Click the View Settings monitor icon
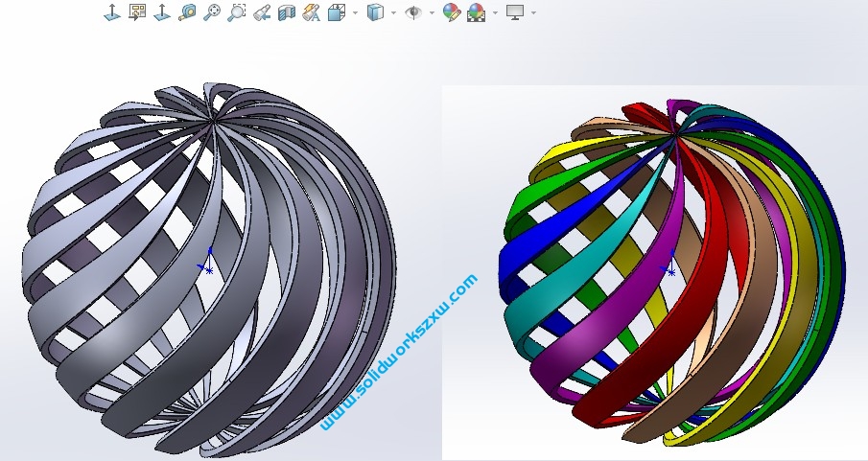The width and height of the screenshot is (868, 461). point(515,12)
